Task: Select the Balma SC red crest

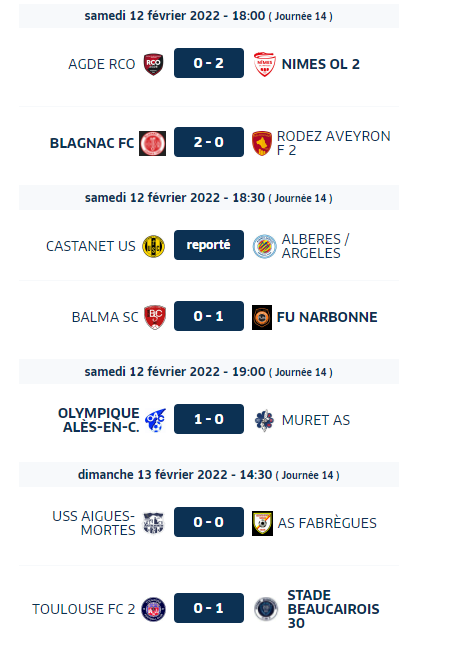Action: 155,317
